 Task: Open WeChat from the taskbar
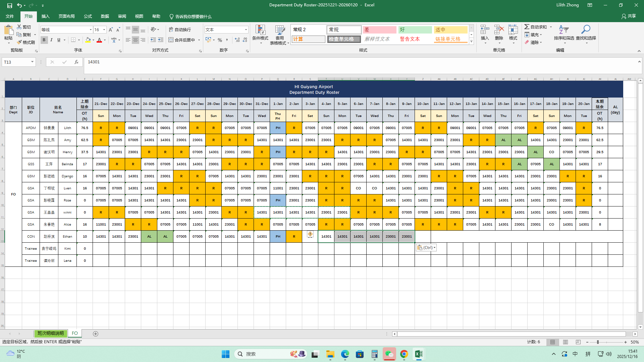click(389, 354)
